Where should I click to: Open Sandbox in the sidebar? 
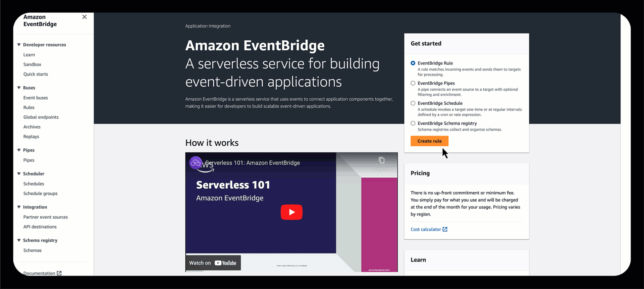pyautogui.click(x=32, y=64)
